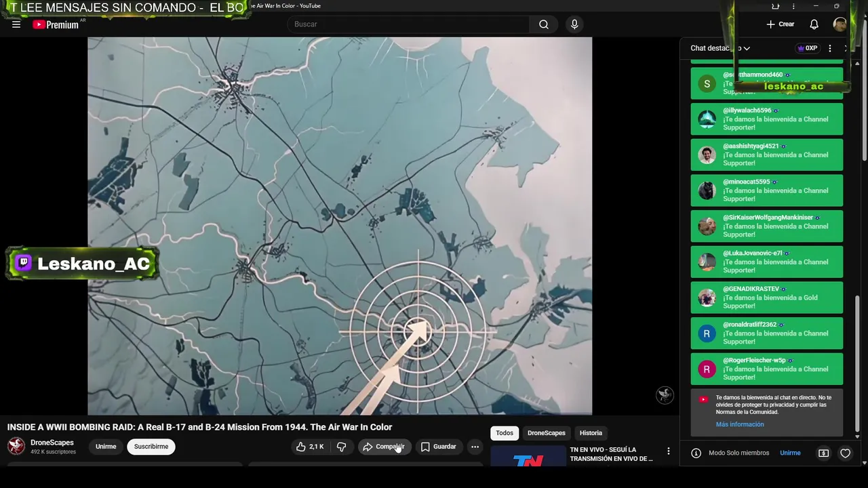
Task: Go to YouTube Premium home logo
Action: pos(57,24)
